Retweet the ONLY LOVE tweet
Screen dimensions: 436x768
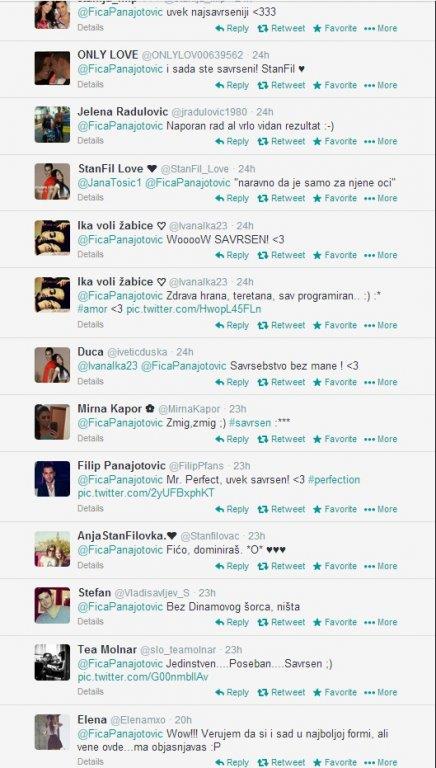(281, 85)
